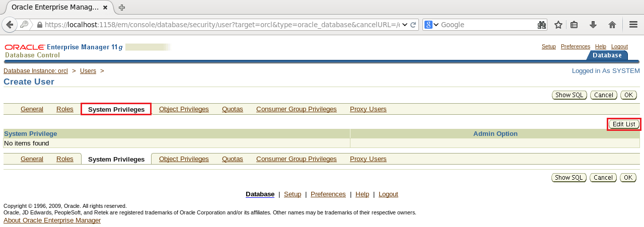644x227 pixels.
Task: Click the footer Database link
Action: pos(260,194)
